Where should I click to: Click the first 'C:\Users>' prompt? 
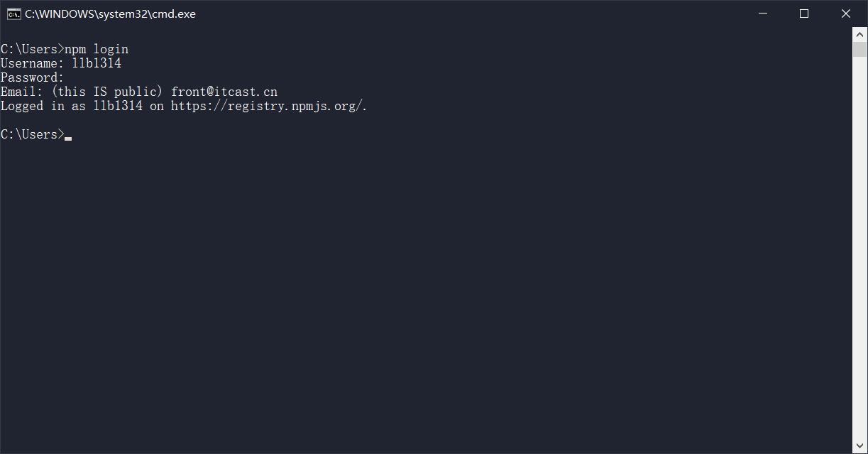click(x=33, y=49)
